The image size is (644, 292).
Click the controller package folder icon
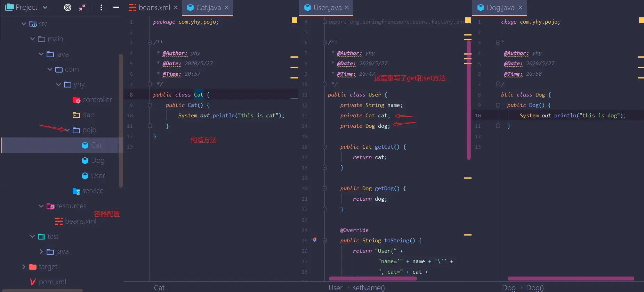[x=77, y=100]
